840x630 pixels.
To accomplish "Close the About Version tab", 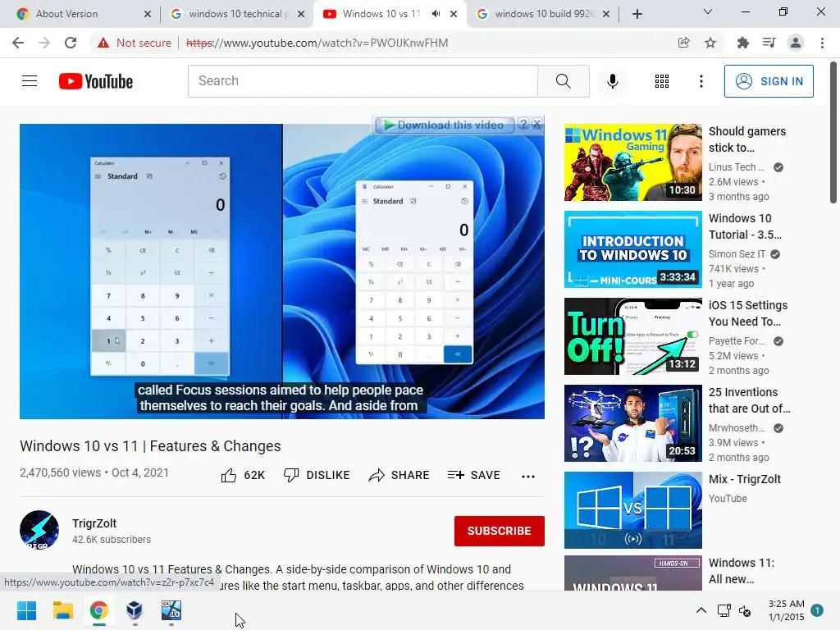I will [148, 14].
